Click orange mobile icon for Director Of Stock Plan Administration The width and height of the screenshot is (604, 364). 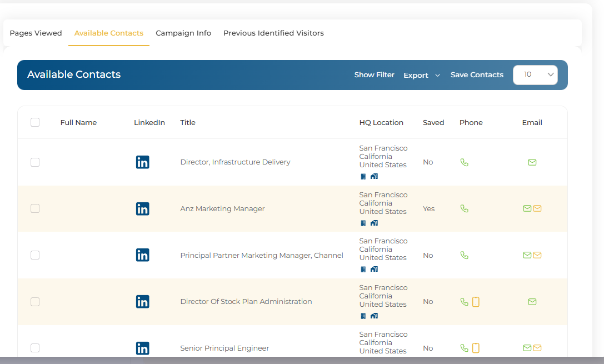point(476,302)
